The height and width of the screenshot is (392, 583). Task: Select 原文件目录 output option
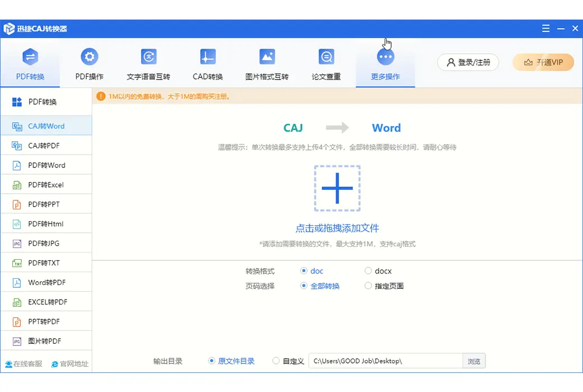pos(211,361)
